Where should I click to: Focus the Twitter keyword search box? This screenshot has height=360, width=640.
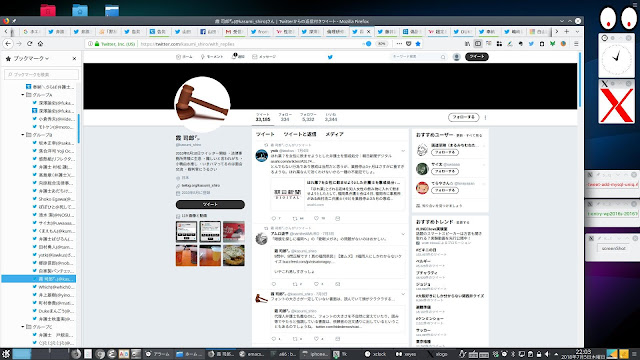[418, 57]
